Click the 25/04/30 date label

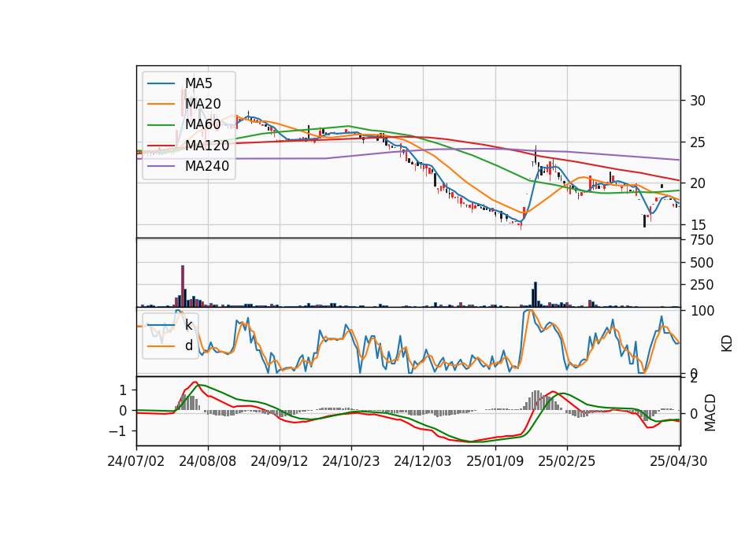coord(678,461)
